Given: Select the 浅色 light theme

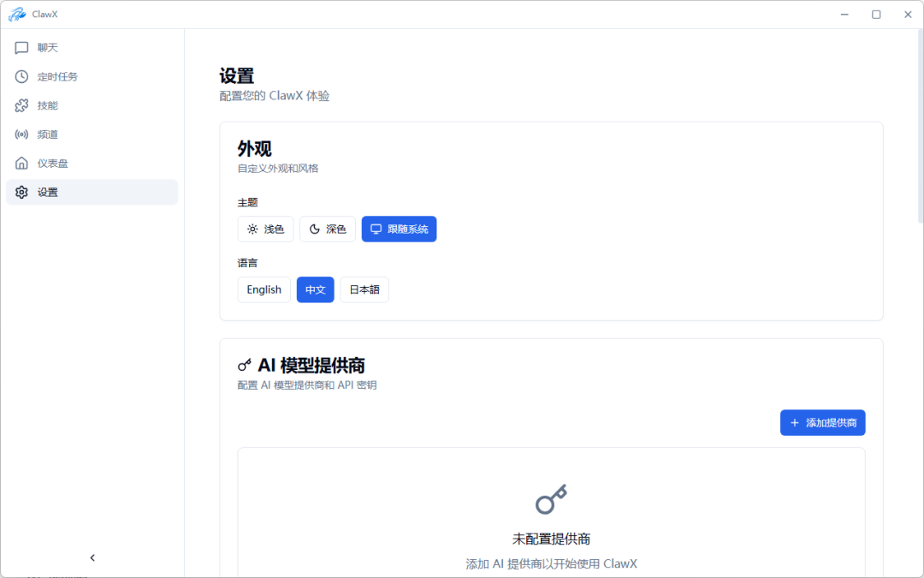Looking at the screenshot, I should point(266,229).
